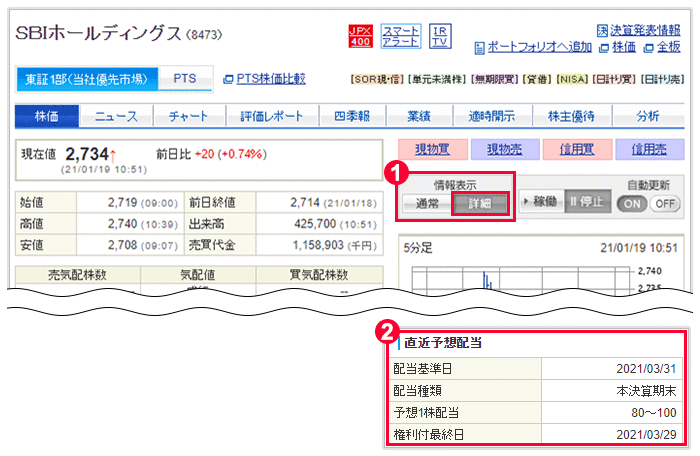700x456 pixels.
Task: Click the [NISA] label tag
Action: click(573, 79)
